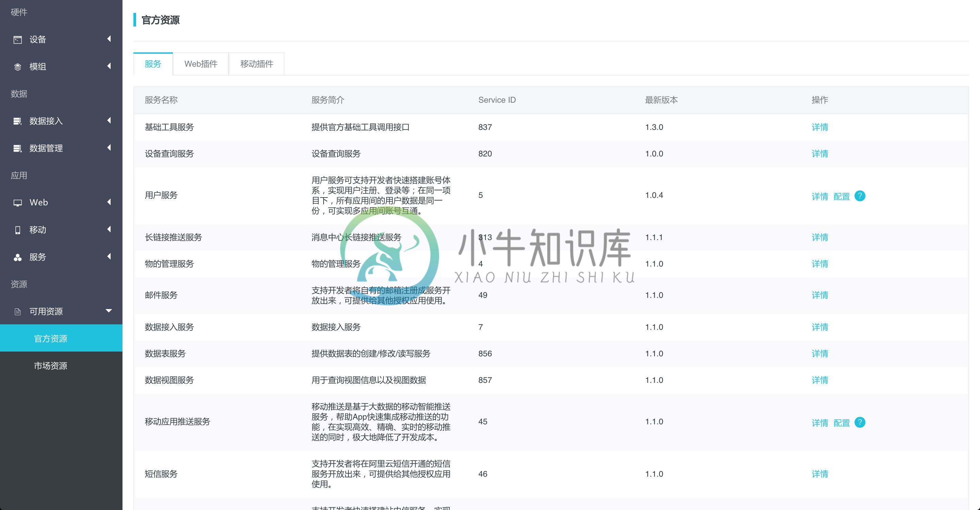Open 详情 for 移动应用推送服务

tap(820, 423)
